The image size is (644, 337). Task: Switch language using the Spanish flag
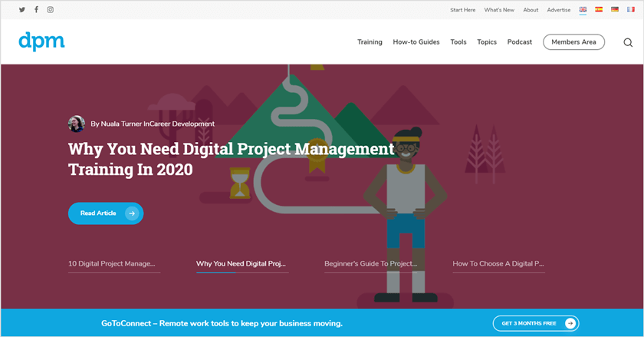(x=599, y=10)
